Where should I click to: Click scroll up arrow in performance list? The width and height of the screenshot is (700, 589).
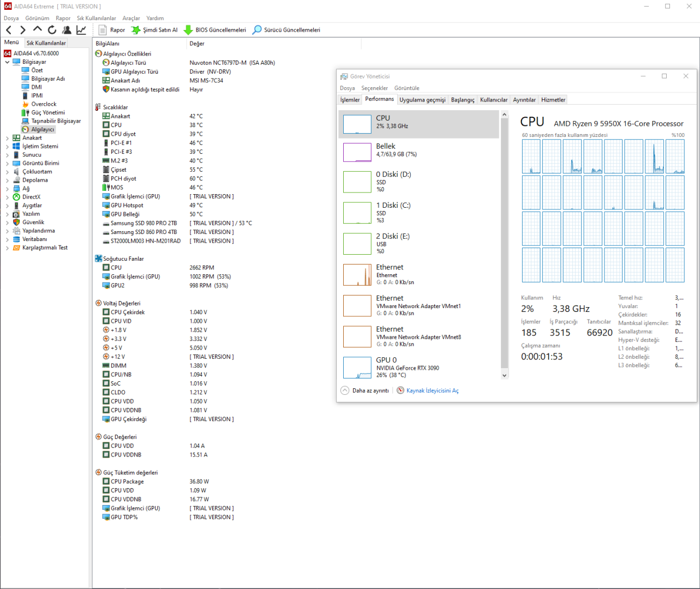point(505,115)
